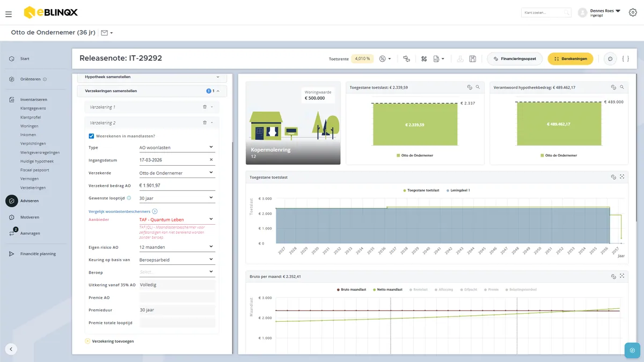Click the Verzekerd bedrag AO input field
The width and height of the screenshot is (644, 362).
coord(176,186)
